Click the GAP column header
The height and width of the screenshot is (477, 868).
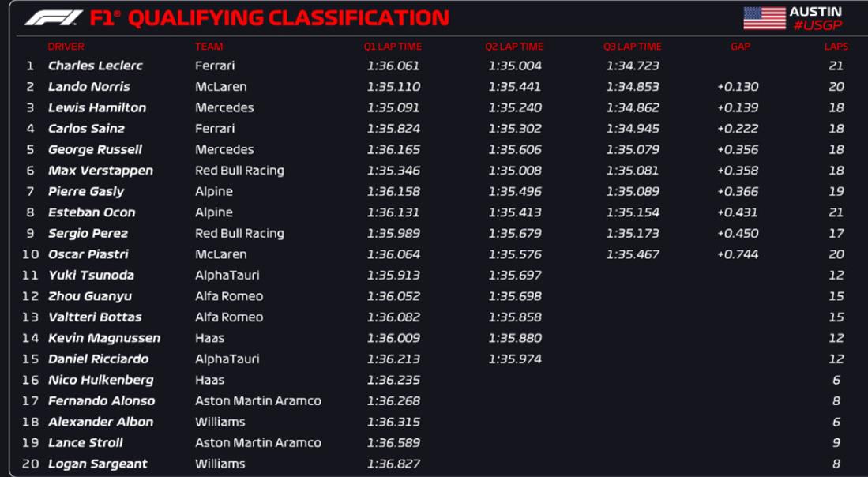(740, 47)
